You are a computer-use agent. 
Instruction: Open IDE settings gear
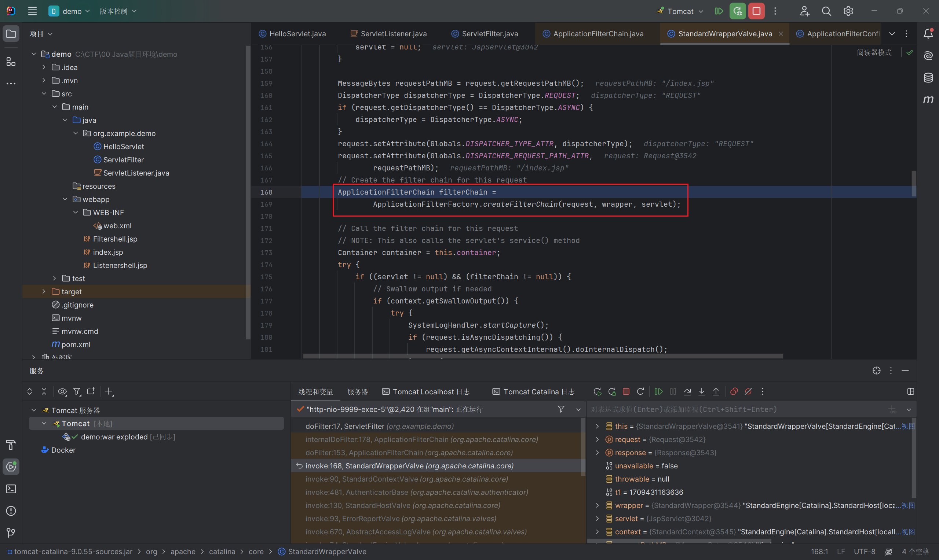[848, 11]
